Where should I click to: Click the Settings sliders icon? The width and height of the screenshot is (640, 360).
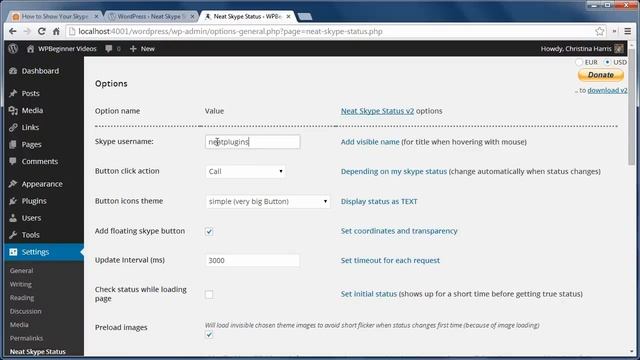pyautogui.click(x=13, y=252)
